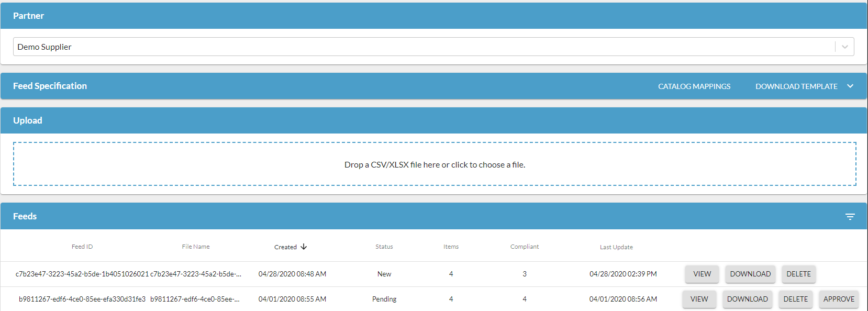868x311 pixels.
Task: Select the Demo Supplier partner field
Action: pos(419,47)
